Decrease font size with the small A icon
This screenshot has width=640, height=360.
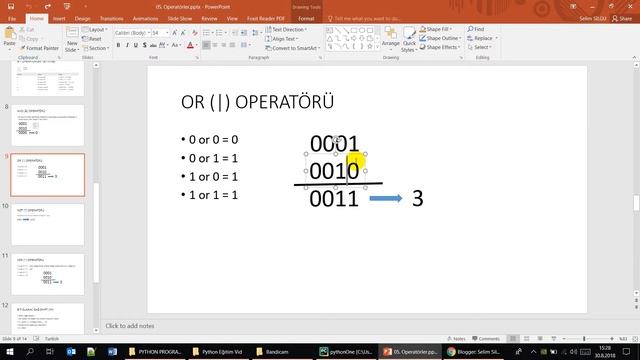coord(183,33)
